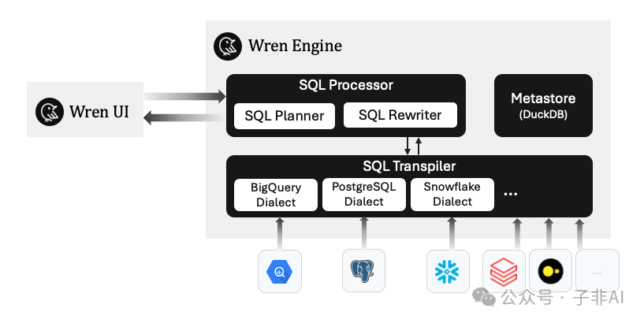Click the Metastore (DuckDB) block
This screenshot has height=323, width=644.
pyautogui.click(x=543, y=106)
